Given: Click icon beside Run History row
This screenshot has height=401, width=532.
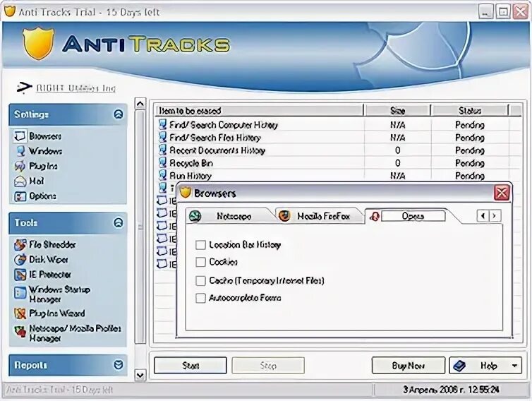Looking at the screenshot, I should pos(163,175).
